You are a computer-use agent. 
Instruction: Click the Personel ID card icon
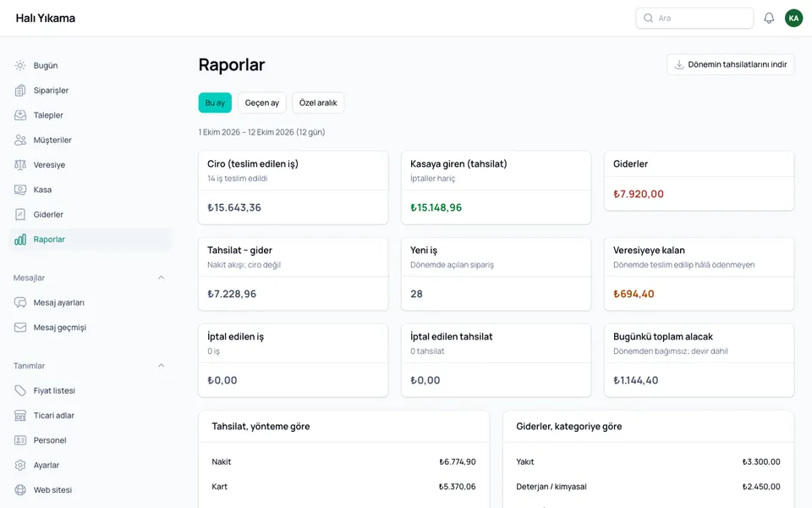point(20,440)
